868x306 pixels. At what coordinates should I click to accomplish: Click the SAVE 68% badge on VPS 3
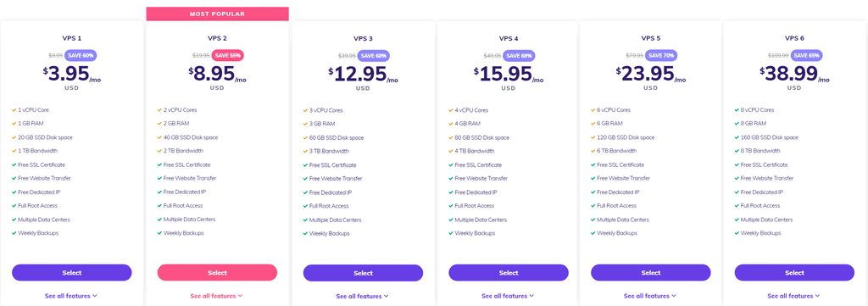coord(373,55)
